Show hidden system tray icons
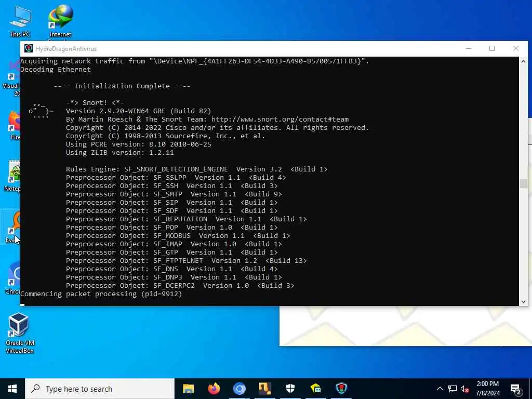 click(440, 389)
